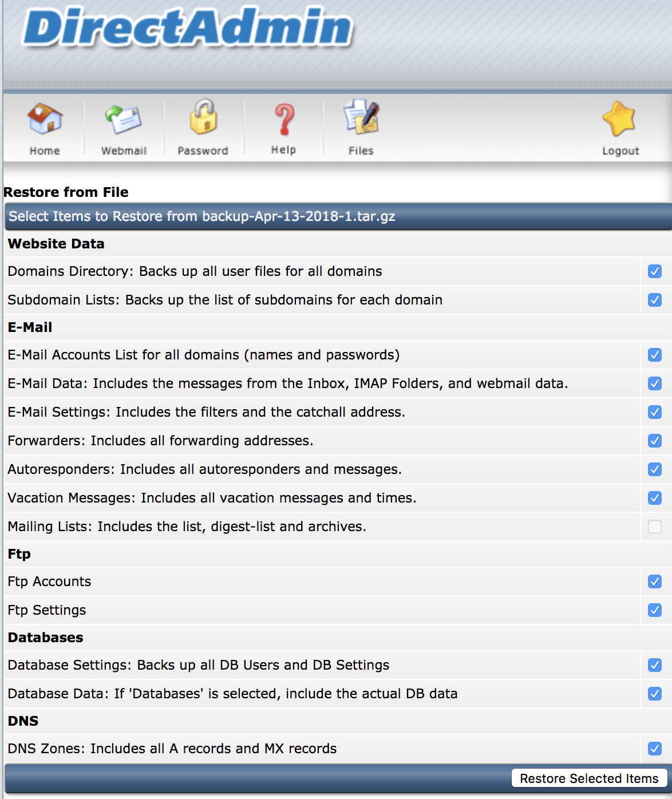Uncheck the Vacation Messages checkbox
672x799 pixels.
655,498
